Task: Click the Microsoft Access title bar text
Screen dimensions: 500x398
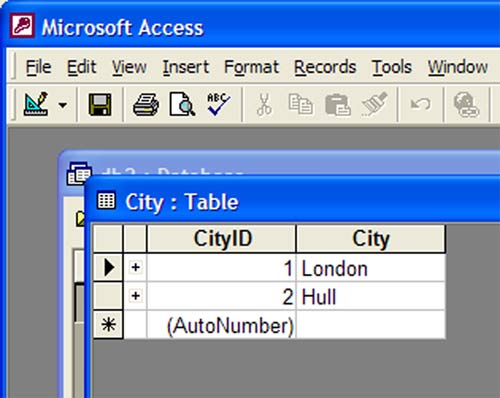Action: point(122,27)
